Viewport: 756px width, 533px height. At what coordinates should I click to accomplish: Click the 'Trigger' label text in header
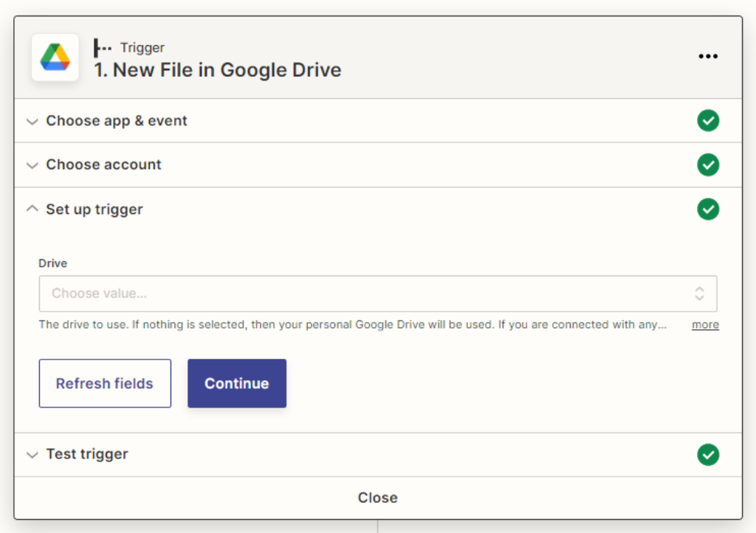pyautogui.click(x=142, y=48)
